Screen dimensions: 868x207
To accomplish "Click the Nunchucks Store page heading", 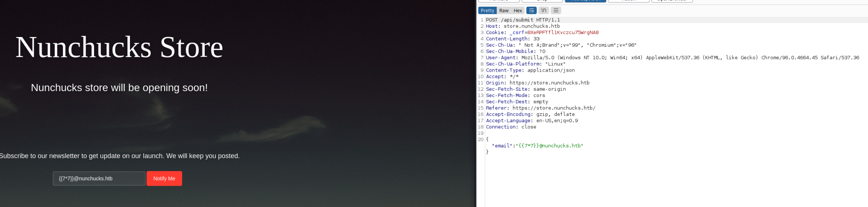I will (119, 47).
